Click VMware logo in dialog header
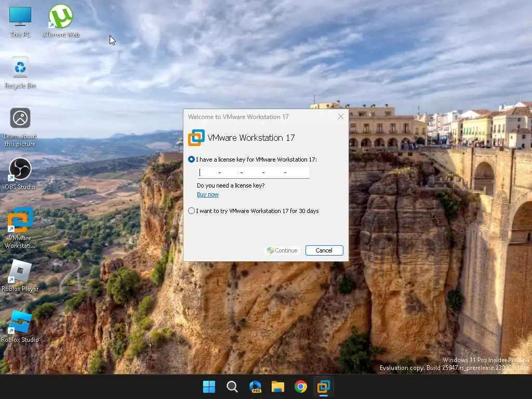Image resolution: width=532 pixels, height=399 pixels. click(196, 137)
